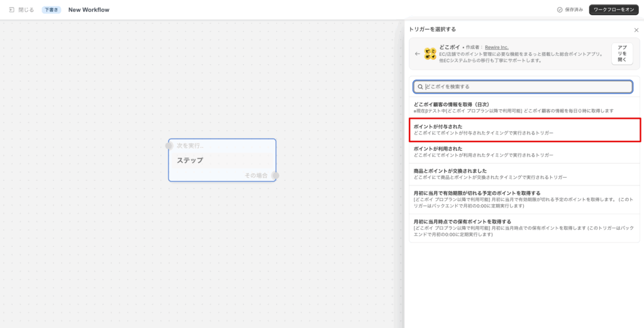Click the 保存済み checkmark icon
This screenshot has height=328, width=644.
pos(559,9)
